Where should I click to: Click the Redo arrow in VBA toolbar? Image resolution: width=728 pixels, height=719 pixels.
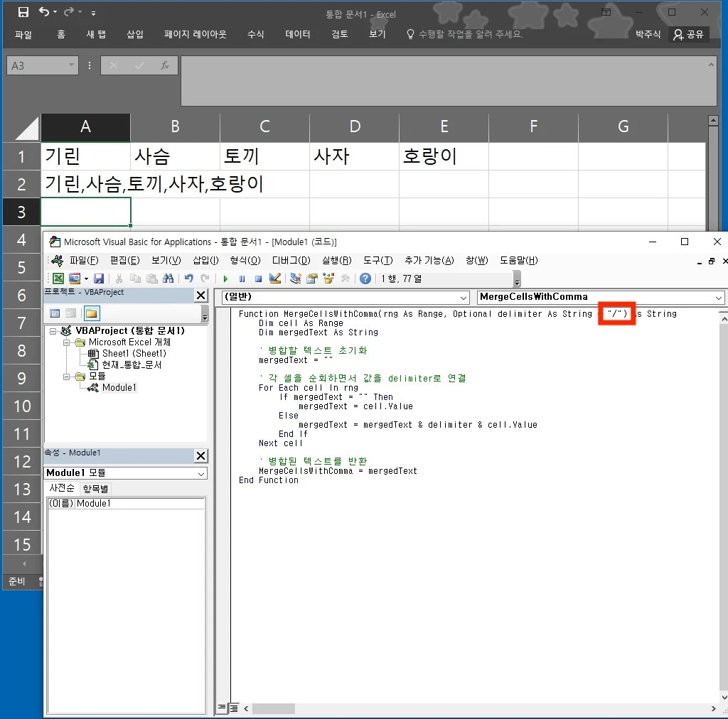pyautogui.click(x=205, y=279)
